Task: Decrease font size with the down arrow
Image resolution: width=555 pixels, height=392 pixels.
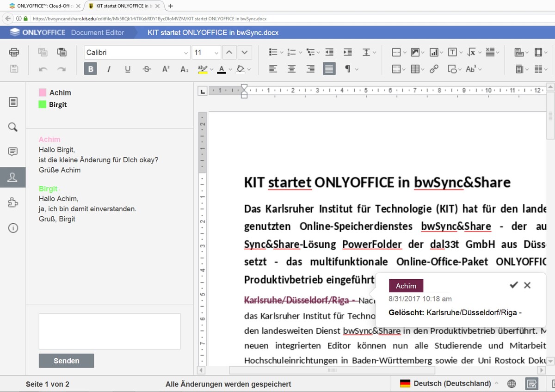Action: tap(245, 52)
